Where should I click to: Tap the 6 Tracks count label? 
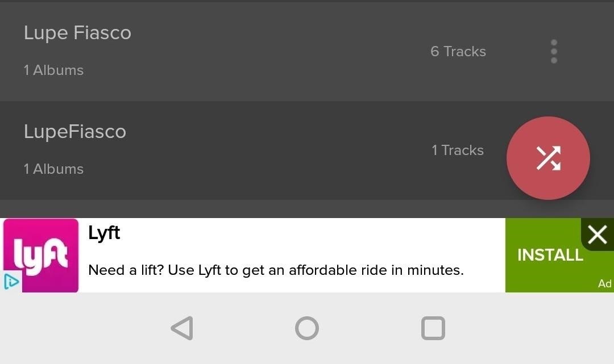(x=458, y=52)
